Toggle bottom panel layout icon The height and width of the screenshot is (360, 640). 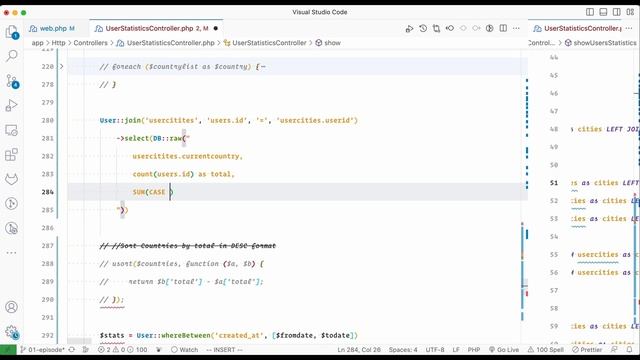603,12
